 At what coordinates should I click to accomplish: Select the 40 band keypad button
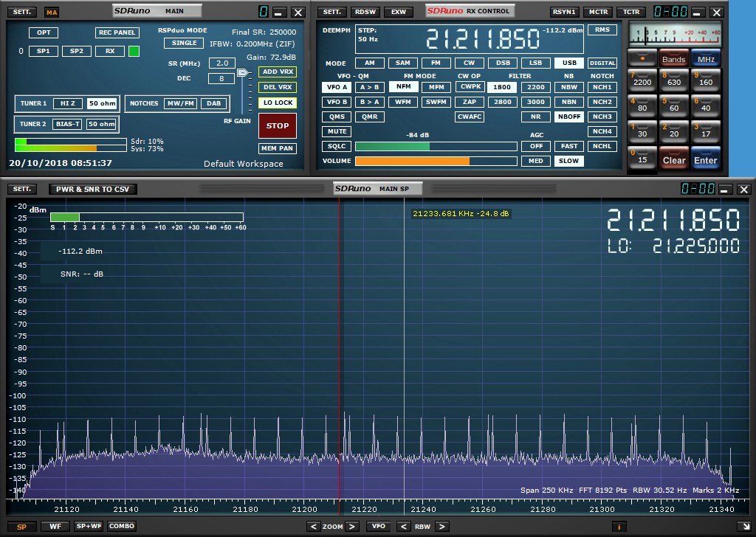point(706,105)
